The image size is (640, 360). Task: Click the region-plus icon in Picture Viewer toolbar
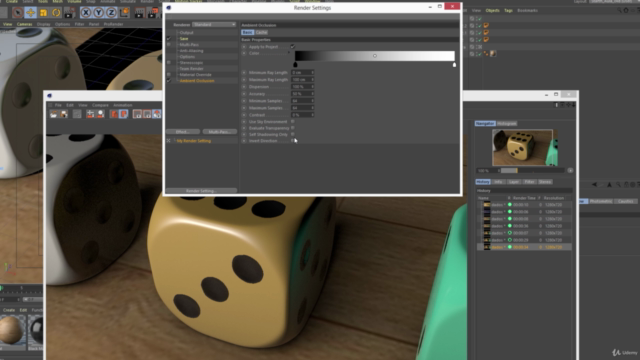coord(90,114)
